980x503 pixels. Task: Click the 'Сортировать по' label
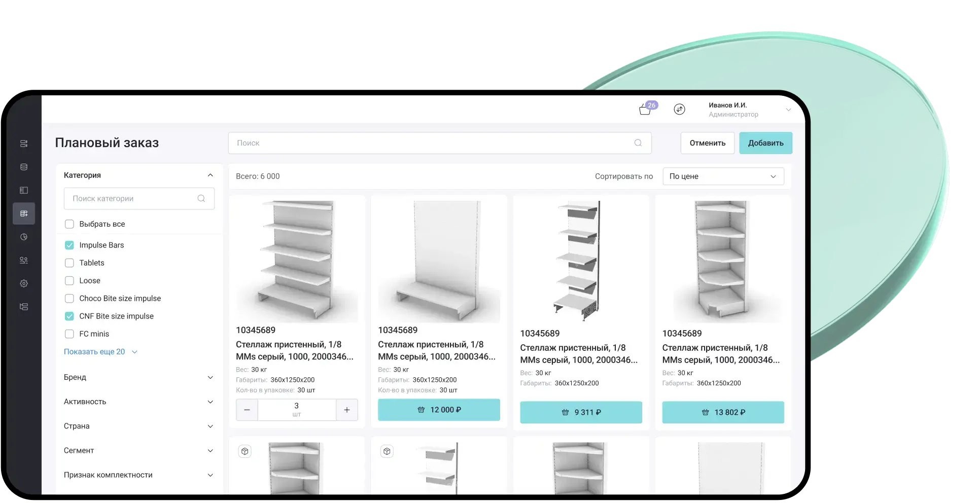[624, 176]
